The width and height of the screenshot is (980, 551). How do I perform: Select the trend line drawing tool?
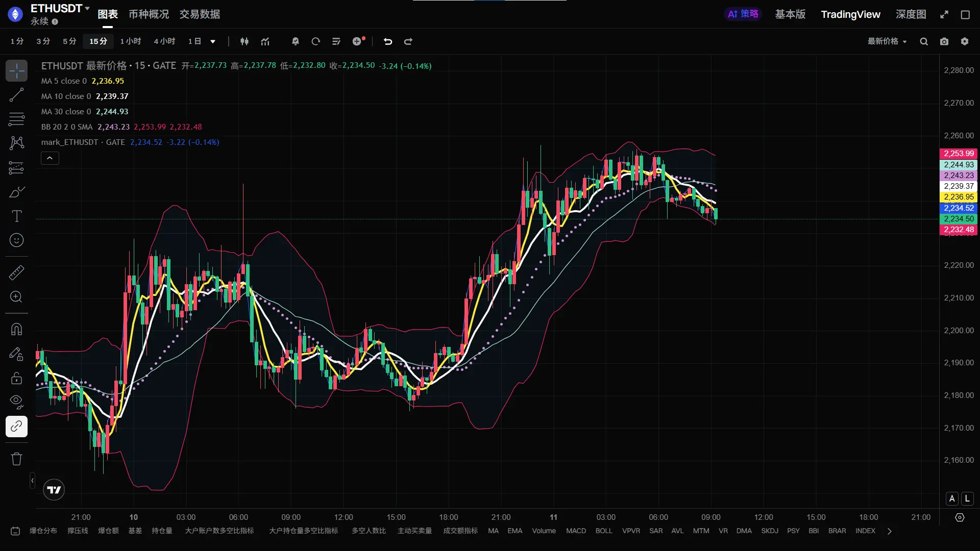(16, 95)
